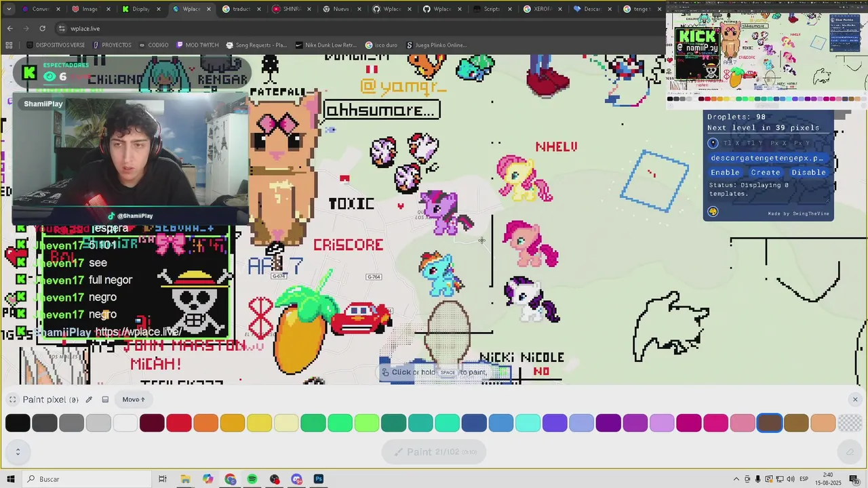Pick the bright red color swatch
This screenshot has height=488, width=868.
(x=179, y=424)
